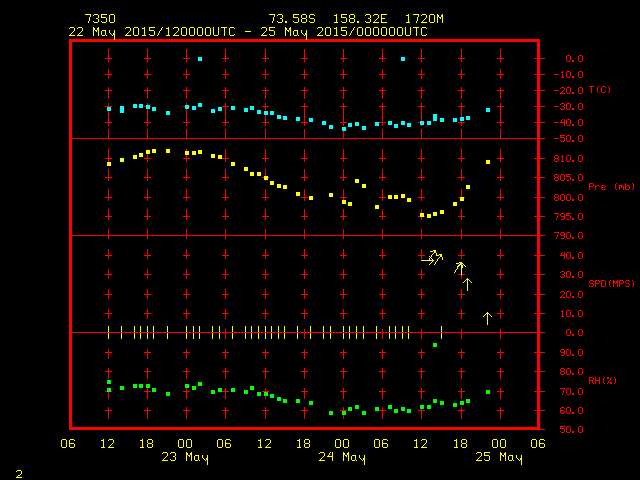Click the 23 May date label
The height and width of the screenshot is (480, 640).
pos(185,457)
